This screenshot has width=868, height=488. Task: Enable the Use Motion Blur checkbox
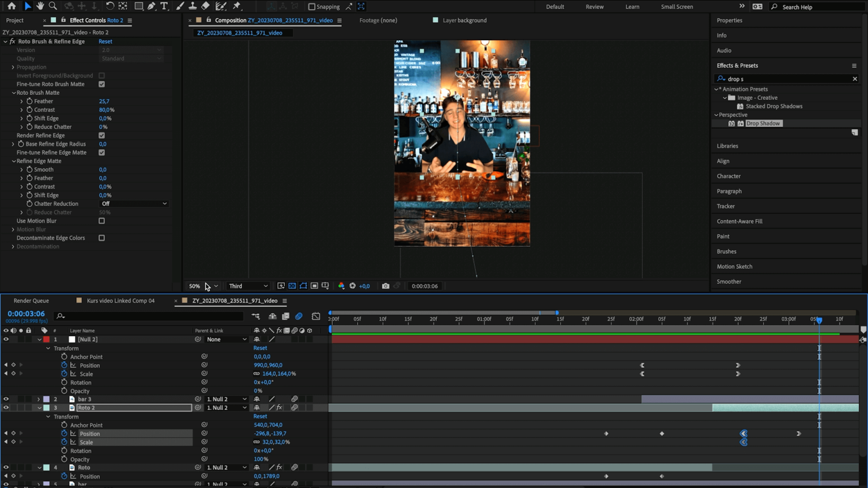(x=102, y=221)
